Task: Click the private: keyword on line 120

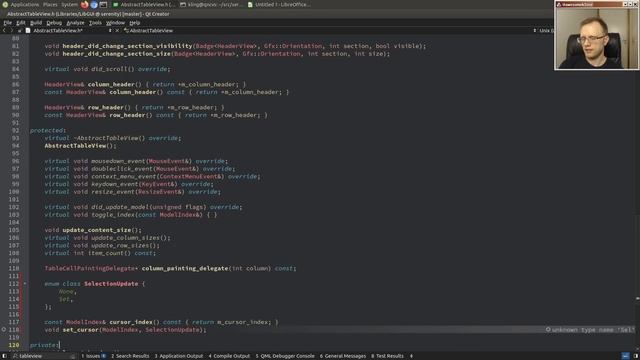Action: [44, 345]
